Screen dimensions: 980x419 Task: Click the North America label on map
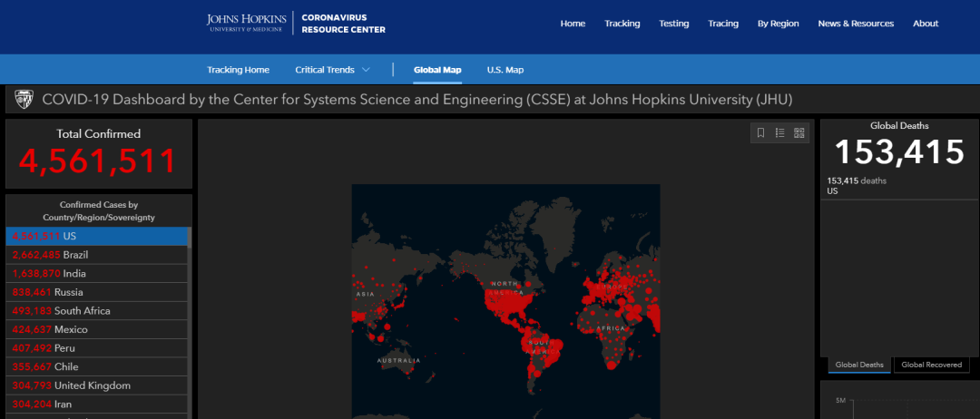(x=506, y=287)
